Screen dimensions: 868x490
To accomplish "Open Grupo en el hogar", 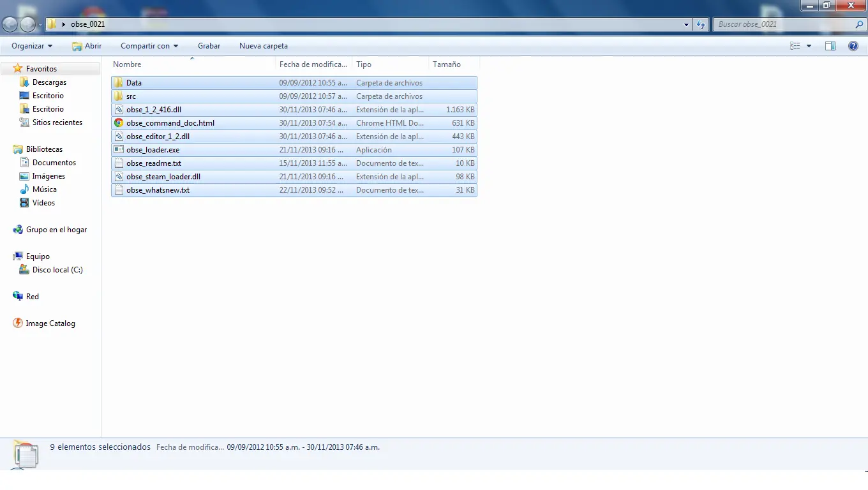I will pyautogui.click(x=56, y=230).
